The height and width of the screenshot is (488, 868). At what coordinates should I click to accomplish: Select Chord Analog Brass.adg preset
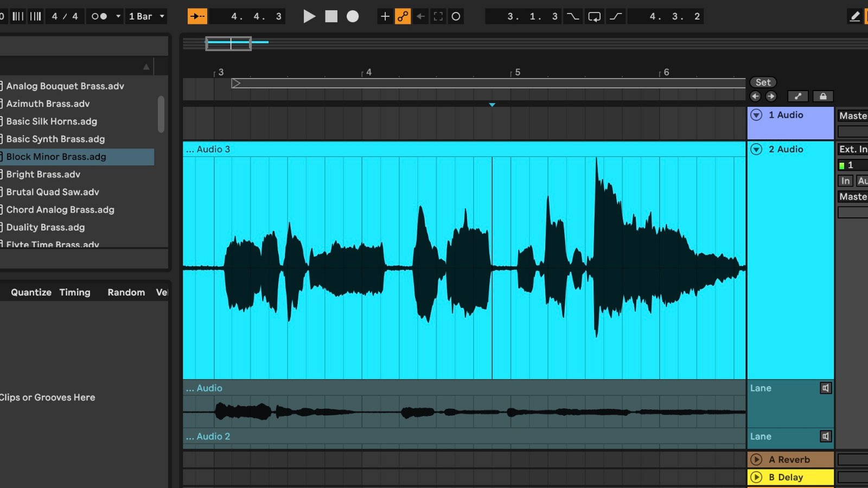point(60,209)
